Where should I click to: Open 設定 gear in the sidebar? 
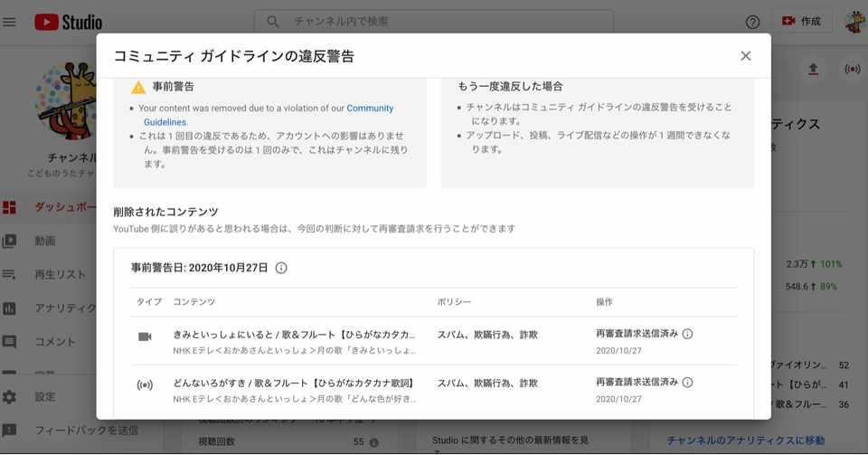[x=49, y=397]
